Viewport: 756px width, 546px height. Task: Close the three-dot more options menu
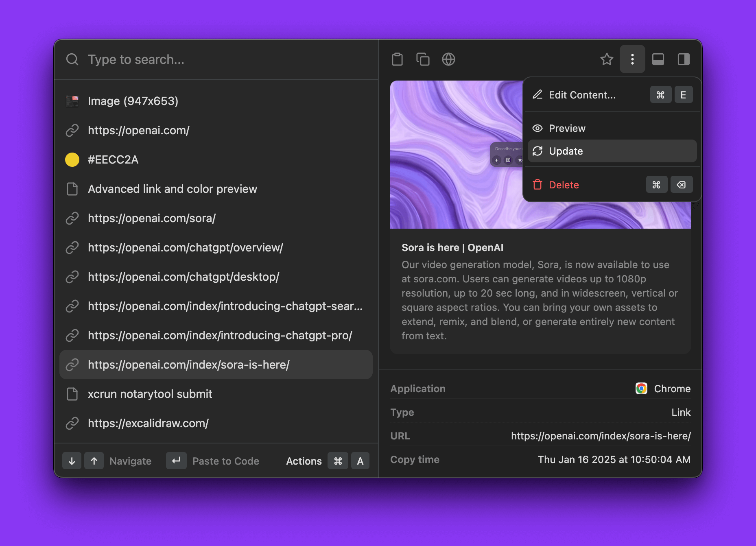(x=632, y=59)
